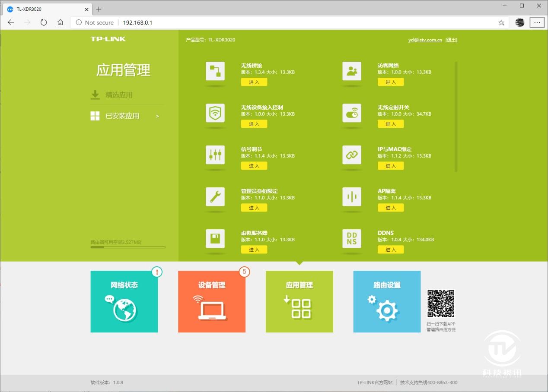The height and width of the screenshot is (392, 548).
Task: Select the 应用管理 tab at bottom
Action: coord(299,301)
